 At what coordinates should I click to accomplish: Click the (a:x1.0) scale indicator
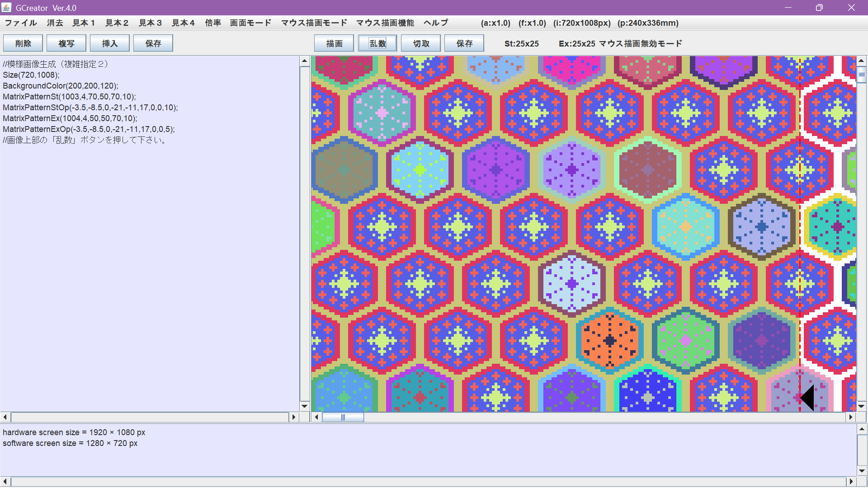pyautogui.click(x=495, y=23)
